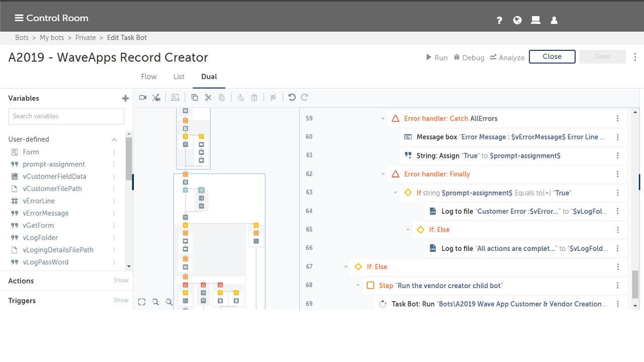
Task: Open the Control Room hamburger menu
Action: pyautogui.click(x=19, y=18)
